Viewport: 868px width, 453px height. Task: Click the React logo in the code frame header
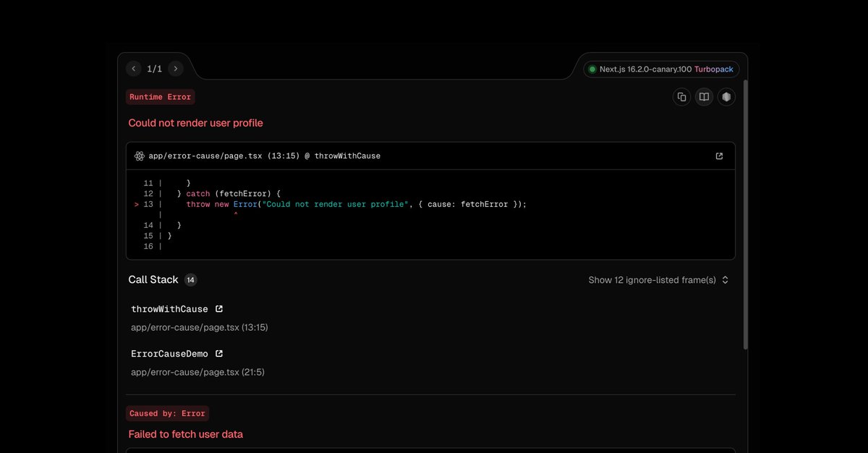tap(140, 156)
